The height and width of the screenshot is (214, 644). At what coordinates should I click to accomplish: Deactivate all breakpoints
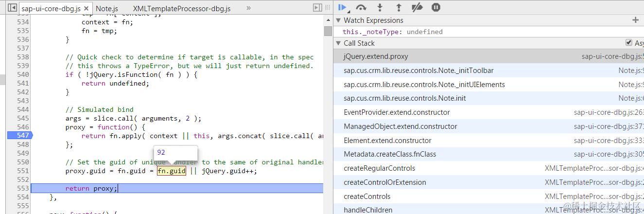point(417,7)
